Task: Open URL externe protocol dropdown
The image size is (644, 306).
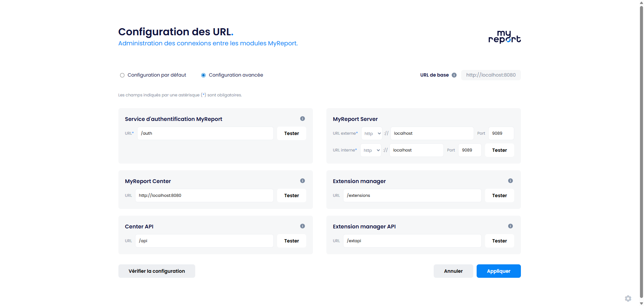Action: 372,133
